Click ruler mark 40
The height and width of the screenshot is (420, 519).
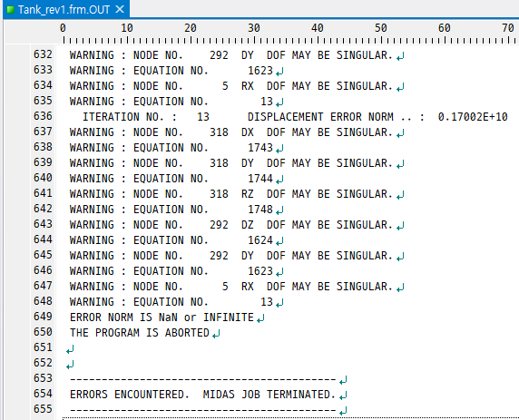pos(318,28)
